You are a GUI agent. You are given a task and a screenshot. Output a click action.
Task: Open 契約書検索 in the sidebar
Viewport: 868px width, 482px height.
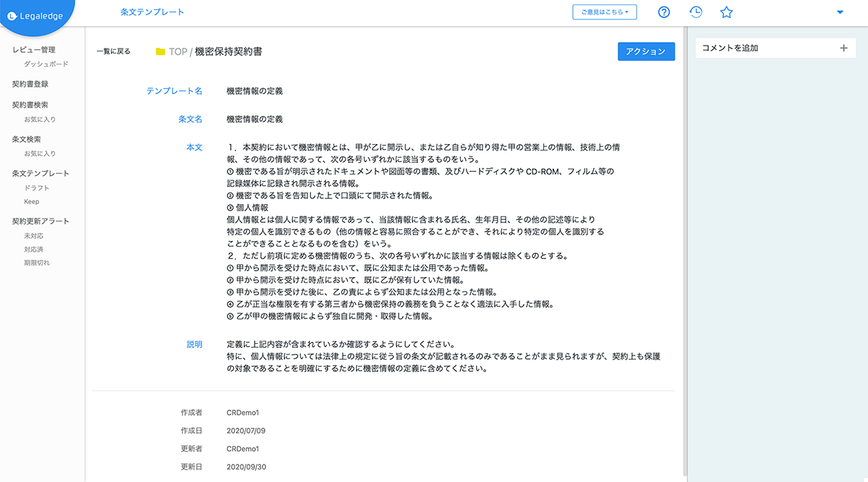pos(30,105)
